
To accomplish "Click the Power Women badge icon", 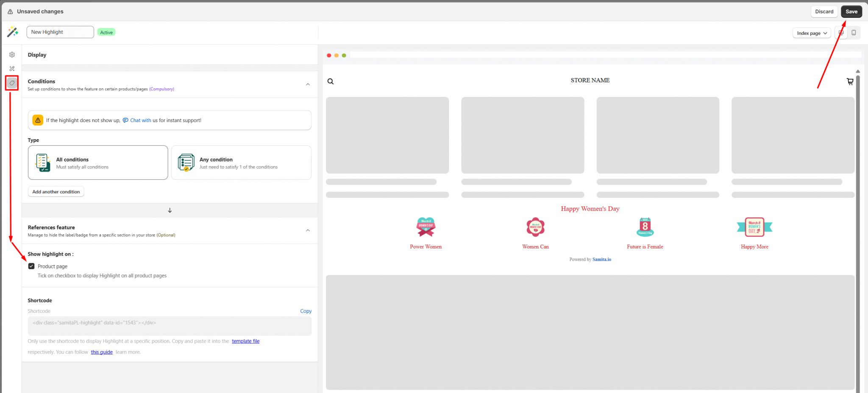I will 426,227.
